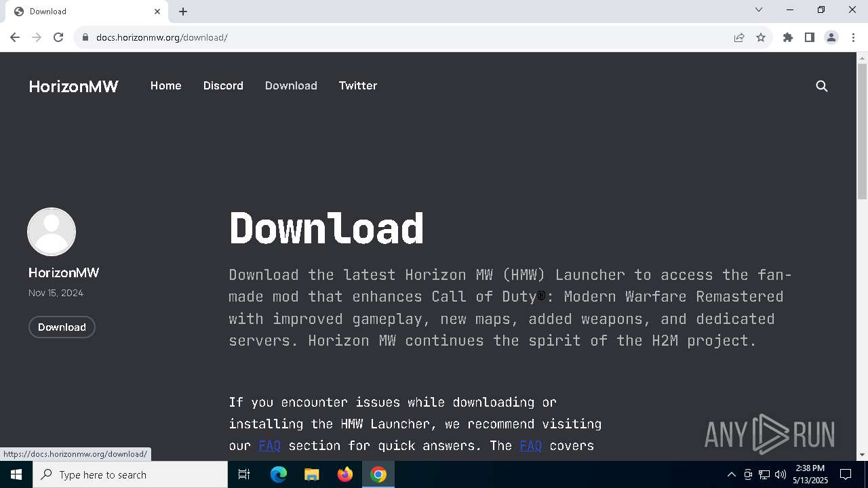Click the forward navigation arrow
The height and width of the screenshot is (488, 868).
tap(37, 37)
